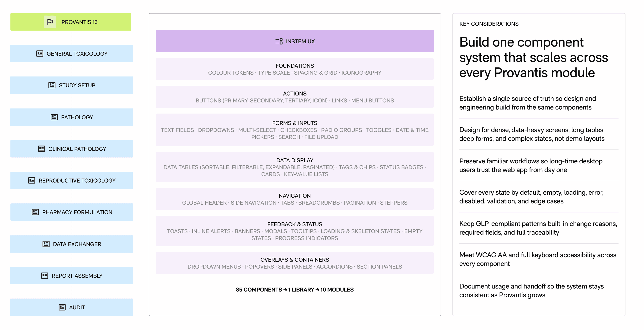Click the Pharmacy Formulation module icon
The width and height of the screenshot is (644, 330).
tap(35, 212)
